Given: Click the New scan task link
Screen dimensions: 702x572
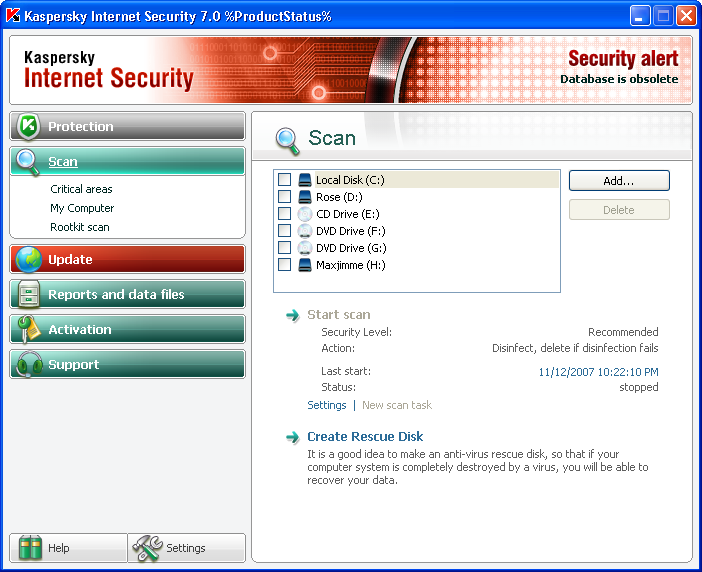Looking at the screenshot, I should coord(397,405).
